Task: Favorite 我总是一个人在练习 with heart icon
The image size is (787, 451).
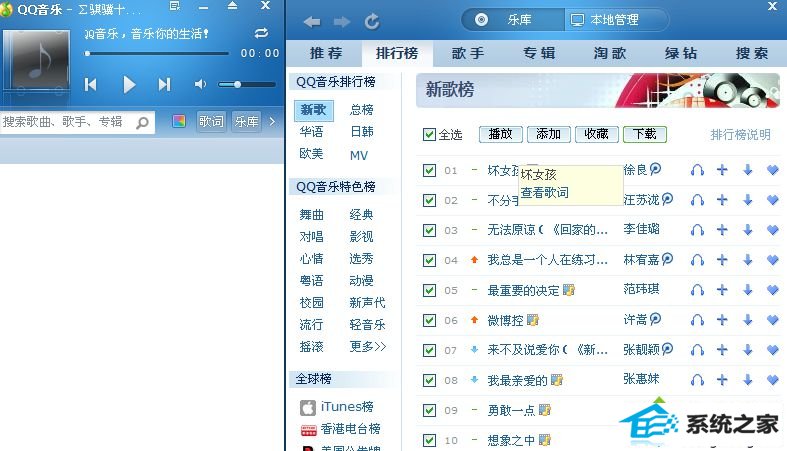Action: point(772,260)
